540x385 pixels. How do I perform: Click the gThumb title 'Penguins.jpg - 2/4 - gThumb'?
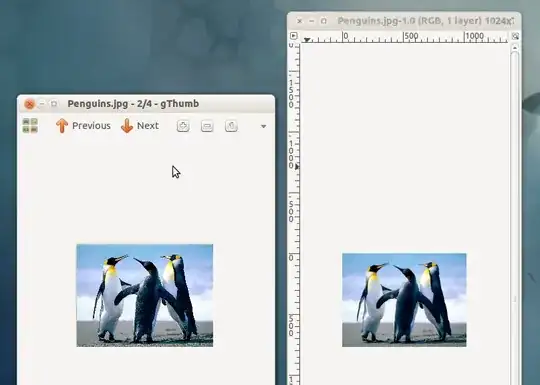click(133, 104)
